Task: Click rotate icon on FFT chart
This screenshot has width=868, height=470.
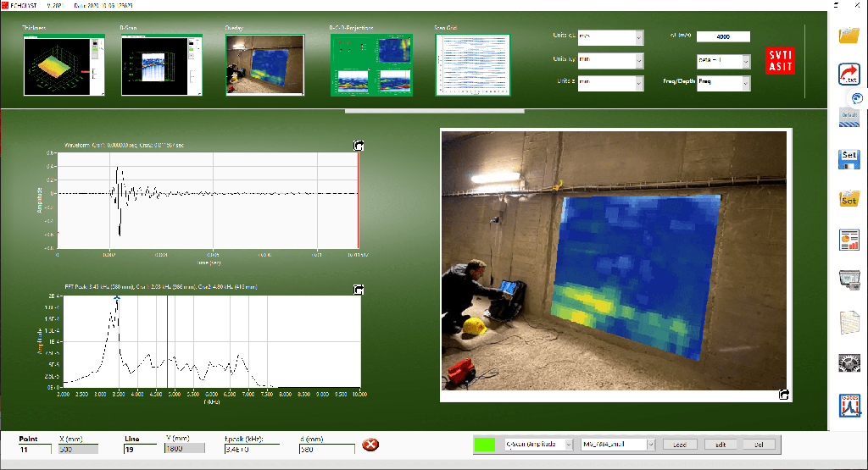Action: click(359, 290)
